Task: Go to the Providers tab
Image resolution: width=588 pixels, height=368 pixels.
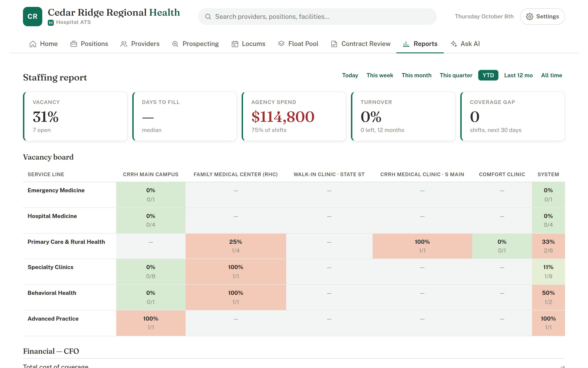Action: click(140, 44)
